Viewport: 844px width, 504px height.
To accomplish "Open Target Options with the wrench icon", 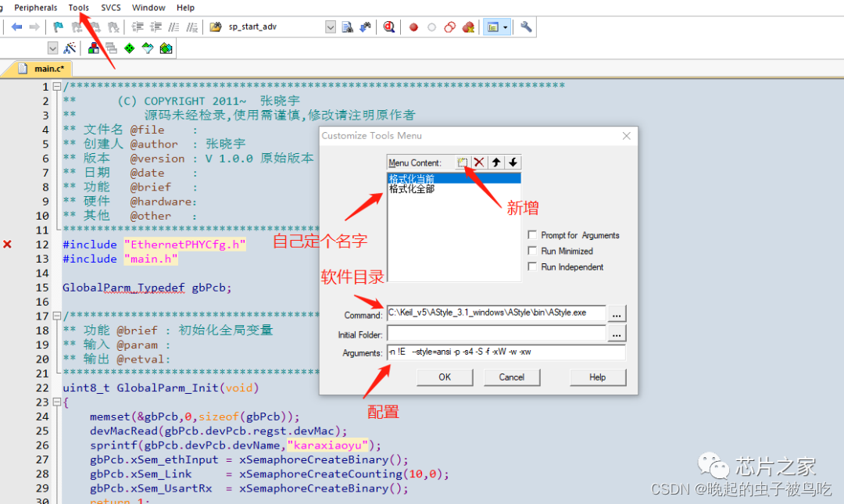I will point(524,26).
